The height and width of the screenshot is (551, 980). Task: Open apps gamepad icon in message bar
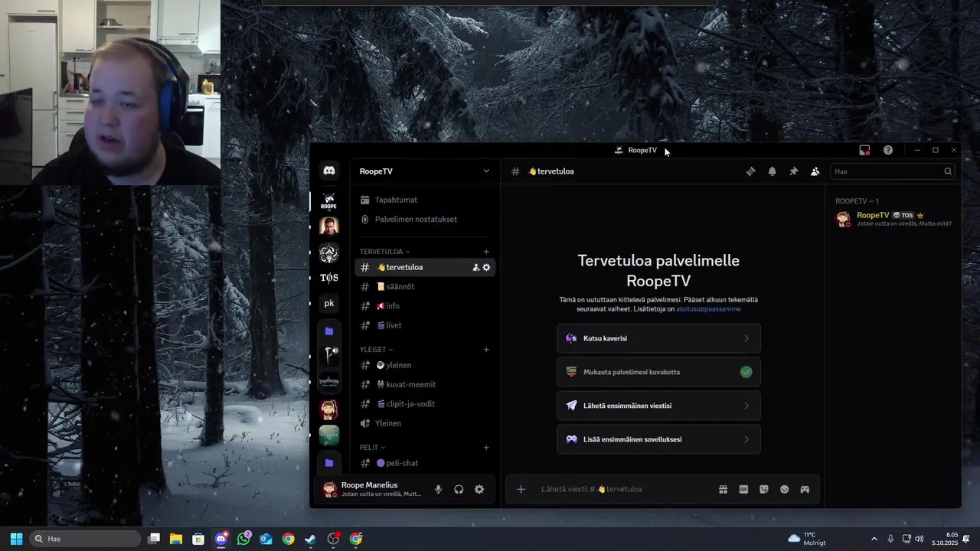coord(805,490)
